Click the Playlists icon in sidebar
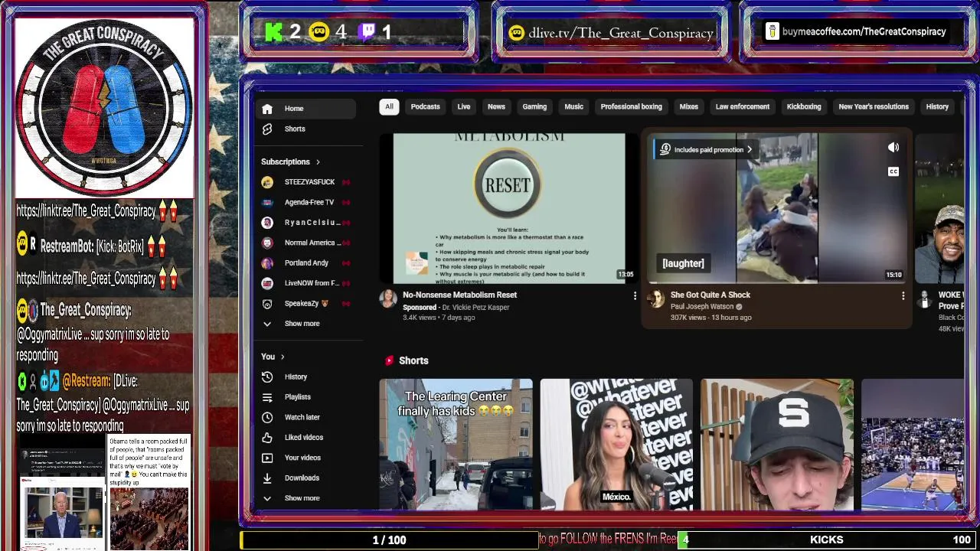The image size is (980, 551). pos(267,397)
